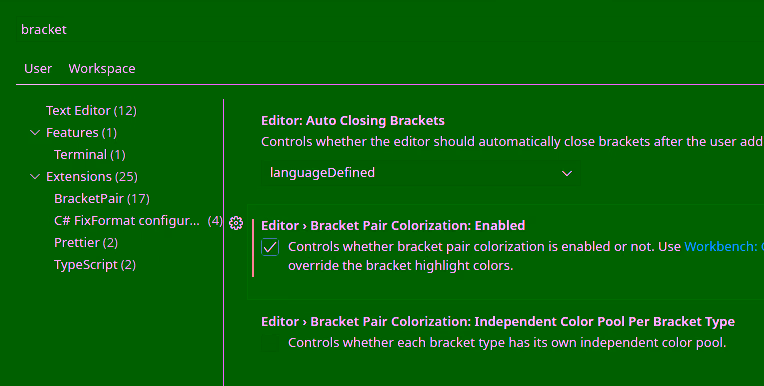Image resolution: width=764 pixels, height=386 pixels.
Task: Uncheck Bracket Pair Colorization Enabled checkbox
Action: (x=270, y=247)
